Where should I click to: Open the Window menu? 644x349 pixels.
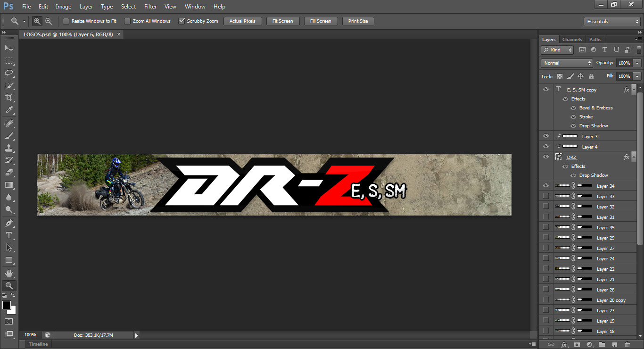[195, 7]
